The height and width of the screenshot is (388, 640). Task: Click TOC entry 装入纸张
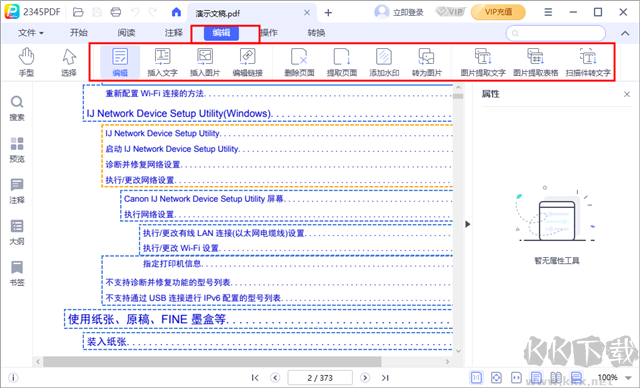point(107,341)
